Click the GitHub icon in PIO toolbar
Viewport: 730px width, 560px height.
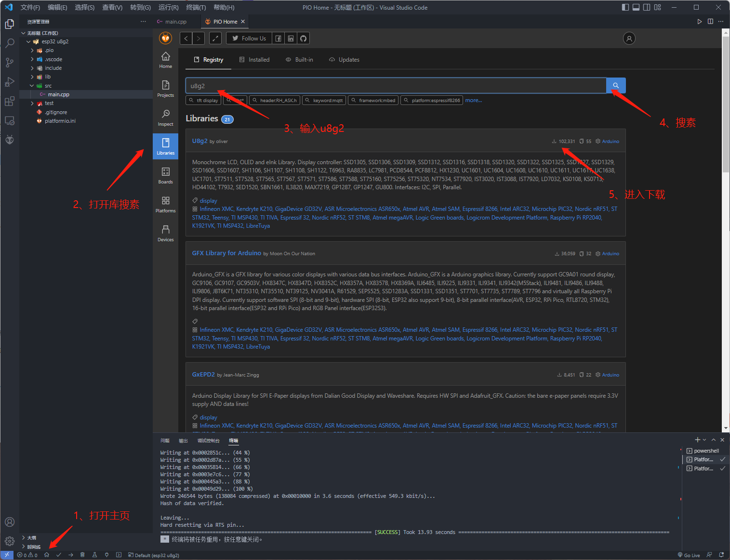(x=303, y=39)
